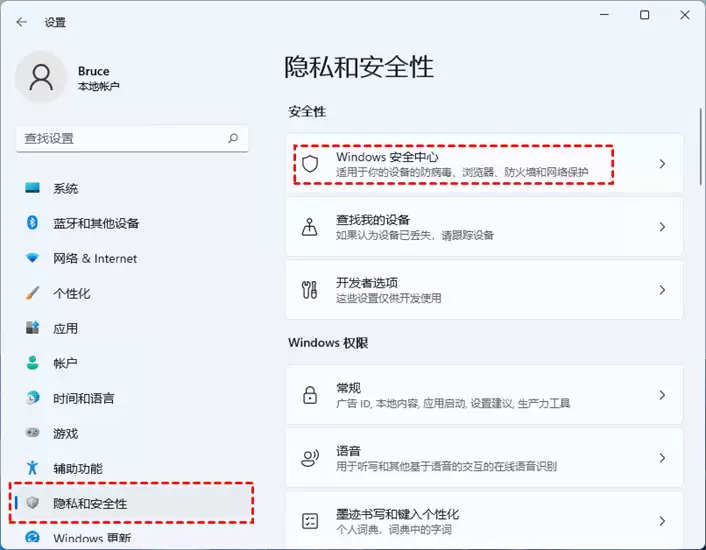Click the 墨迹书写 checklist icon
Screen dimensions: 706x550
310,521
